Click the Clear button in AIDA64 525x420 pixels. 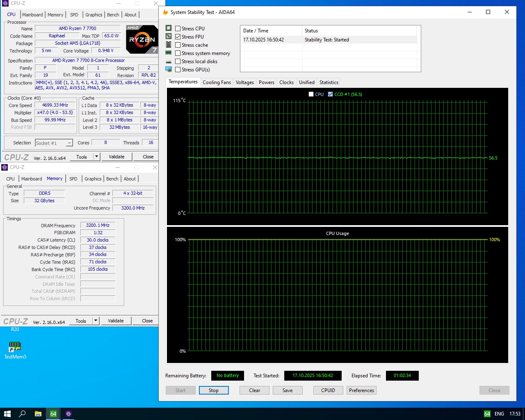coord(255,390)
